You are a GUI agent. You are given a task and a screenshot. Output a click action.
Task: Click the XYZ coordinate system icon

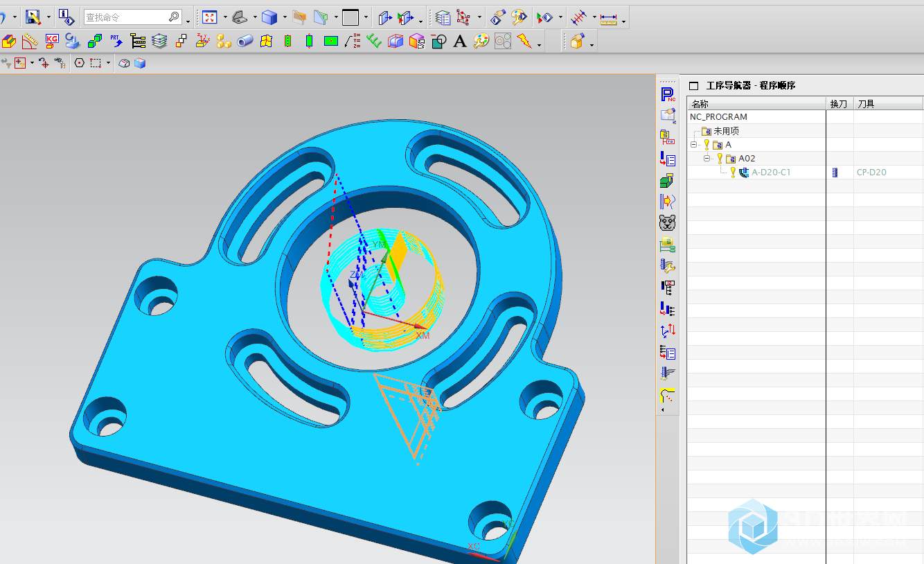coord(202,41)
